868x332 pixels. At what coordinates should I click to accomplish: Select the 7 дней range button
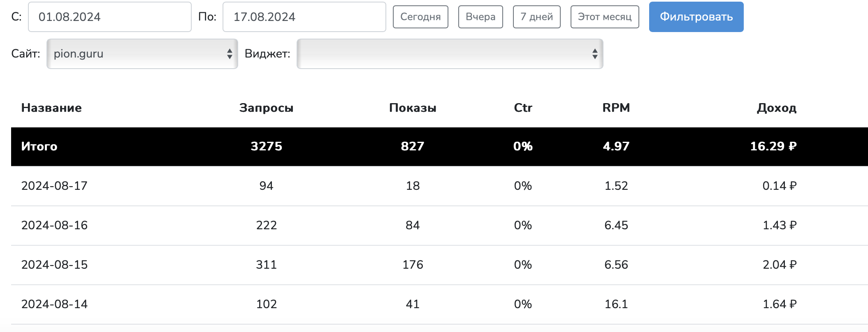point(536,17)
